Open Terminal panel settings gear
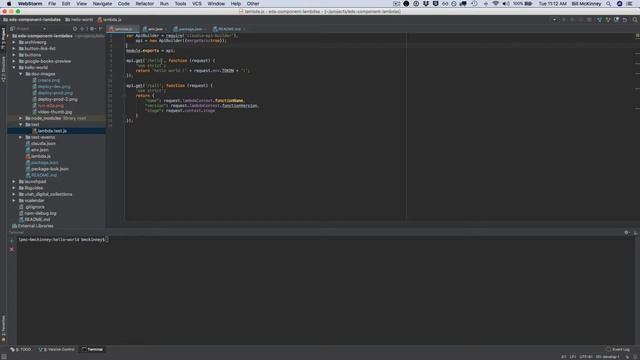Screen dimensions: 640x360 [627, 233]
